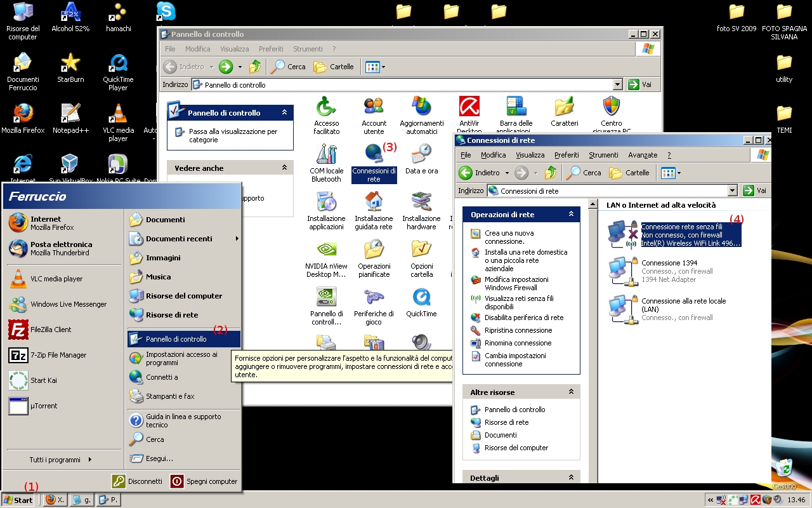Viewport: 812px width, 508px height.
Task: Open NVIDIA nView Desktop Manager icon
Action: tap(326, 258)
